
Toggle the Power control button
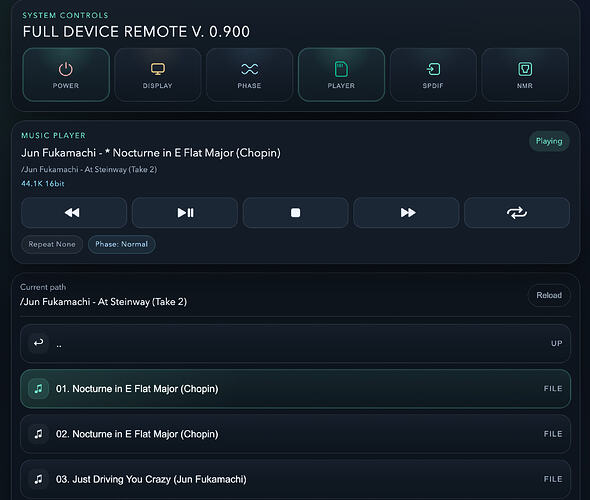coord(66,75)
